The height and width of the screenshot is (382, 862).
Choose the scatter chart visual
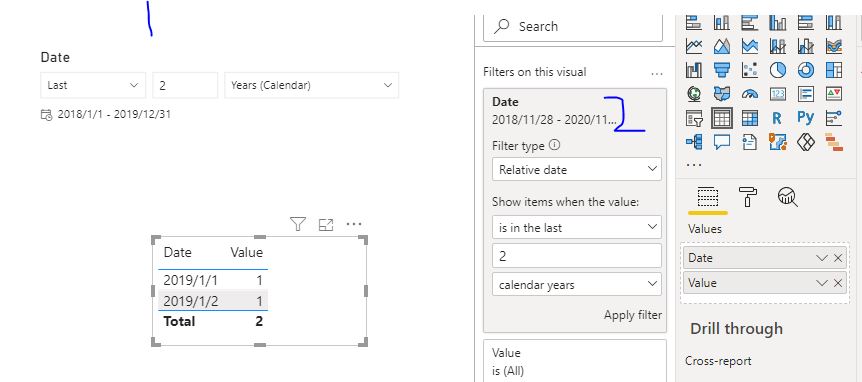[750, 70]
